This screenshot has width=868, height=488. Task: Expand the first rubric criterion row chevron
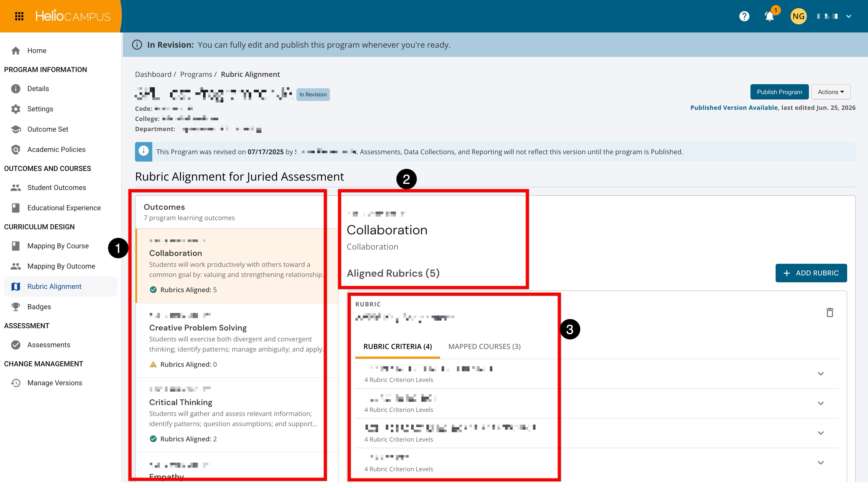[821, 374]
